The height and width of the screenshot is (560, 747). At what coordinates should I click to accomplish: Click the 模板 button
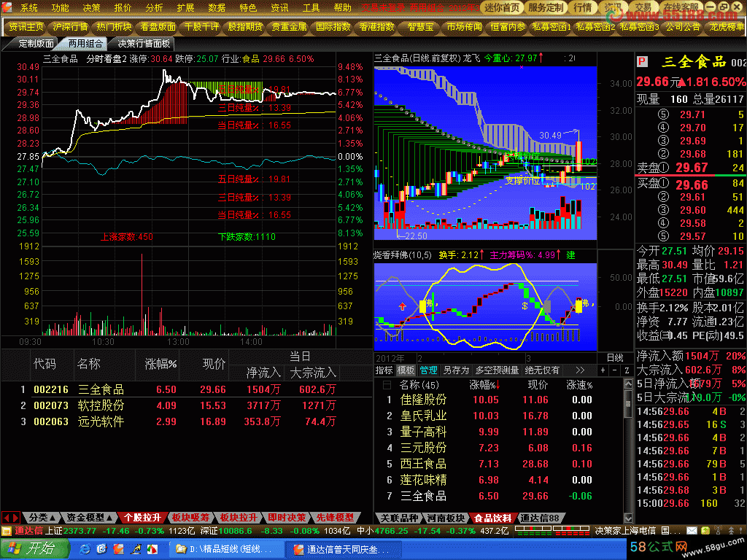[406, 370]
